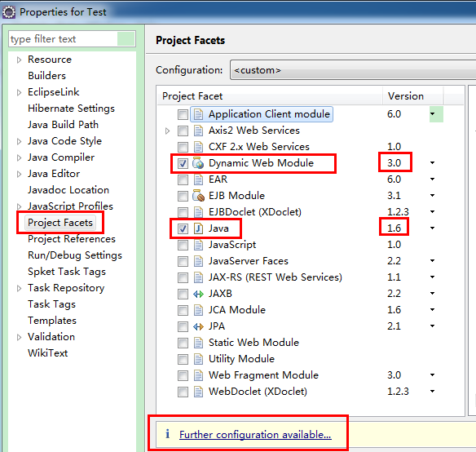Open Project References page

(72, 239)
